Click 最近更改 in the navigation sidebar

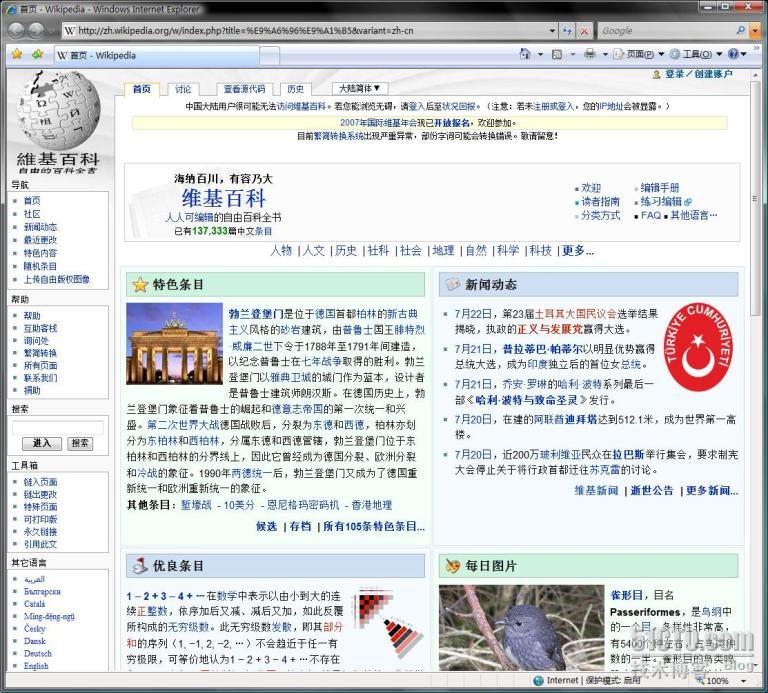point(40,240)
